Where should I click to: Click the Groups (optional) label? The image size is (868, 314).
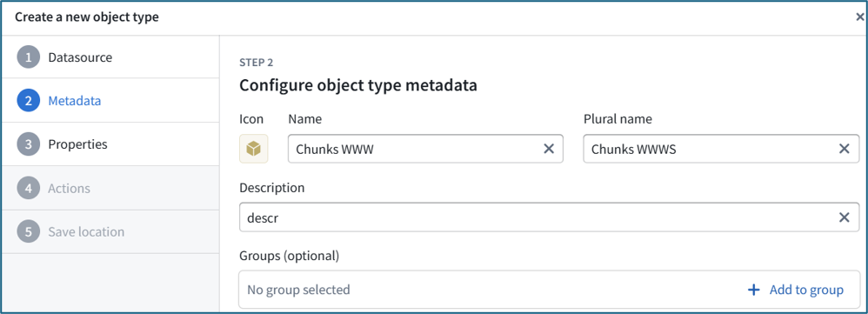[289, 256]
